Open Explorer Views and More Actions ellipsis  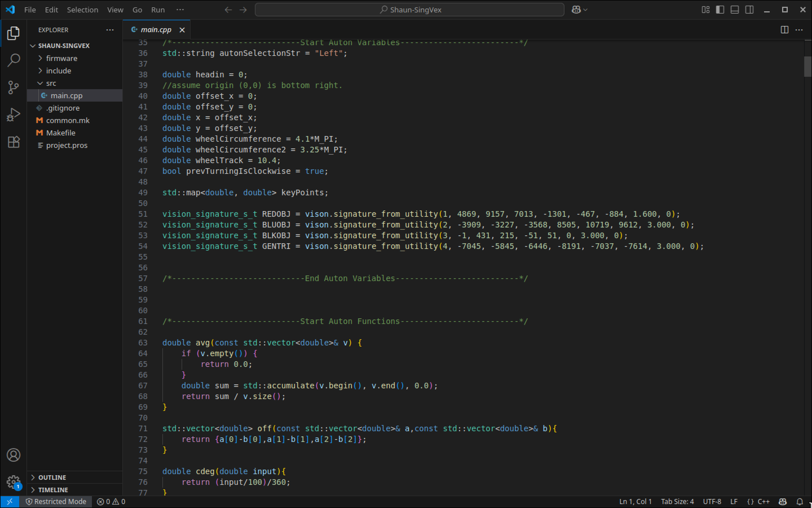(x=110, y=30)
